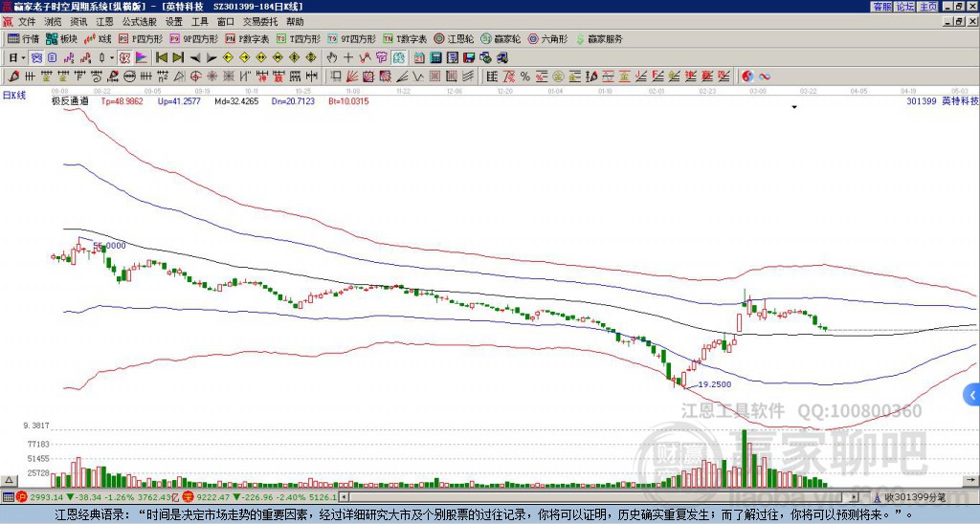Image resolution: width=980 pixels, height=524 pixels.
Task: Open the 行情 quotes view
Action: pos(24,38)
